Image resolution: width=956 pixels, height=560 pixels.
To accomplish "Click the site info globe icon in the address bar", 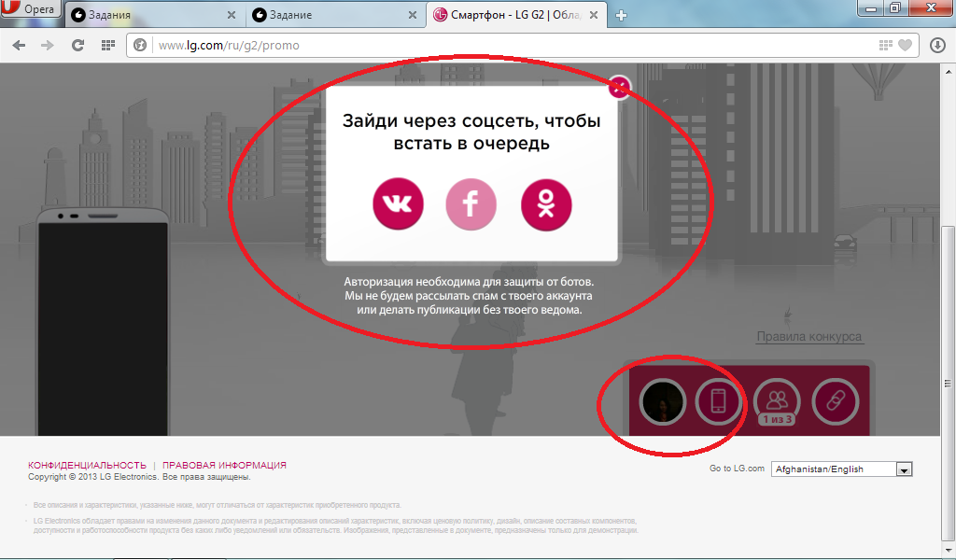I will [140, 45].
